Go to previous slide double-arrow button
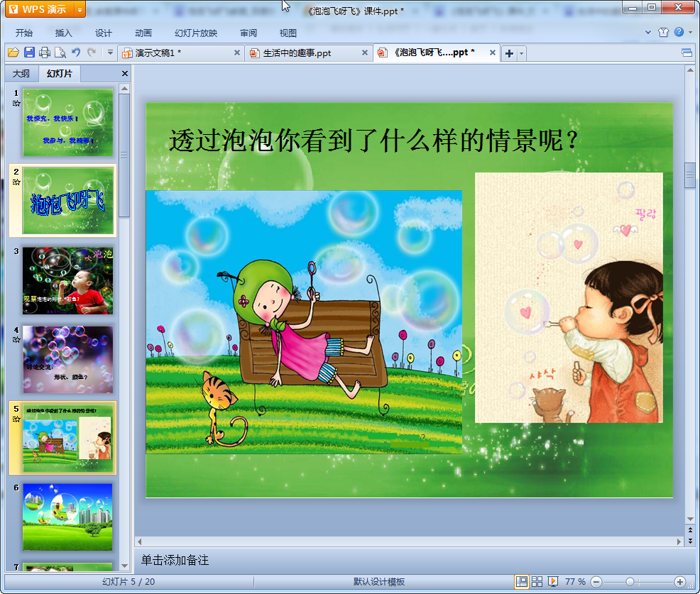The image size is (700, 594). [x=690, y=530]
